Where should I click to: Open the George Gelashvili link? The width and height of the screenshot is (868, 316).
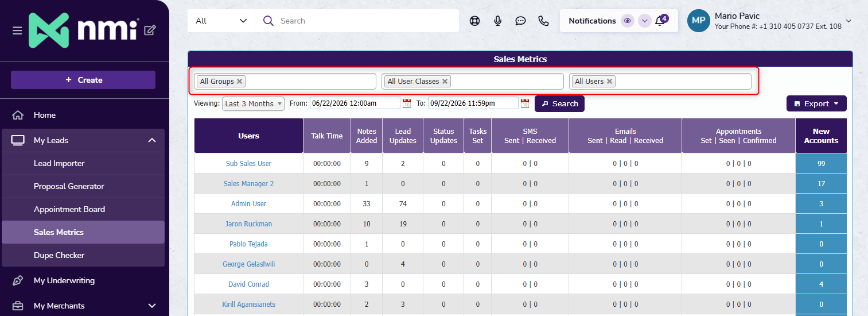pyautogui.click(x=248, y=264)
